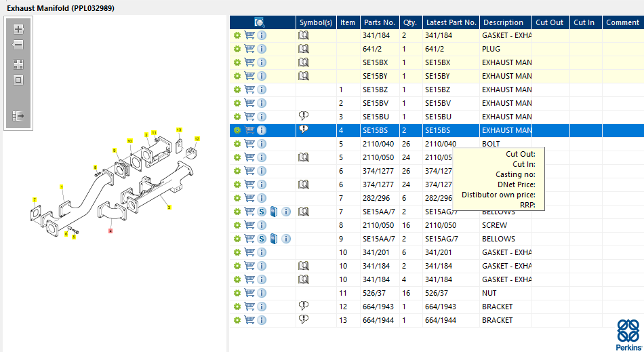The height and width of the screenshot is (352, 644).
Task: Click the green gear icon in the SE15BX row
Action: [x=237, y=62]
